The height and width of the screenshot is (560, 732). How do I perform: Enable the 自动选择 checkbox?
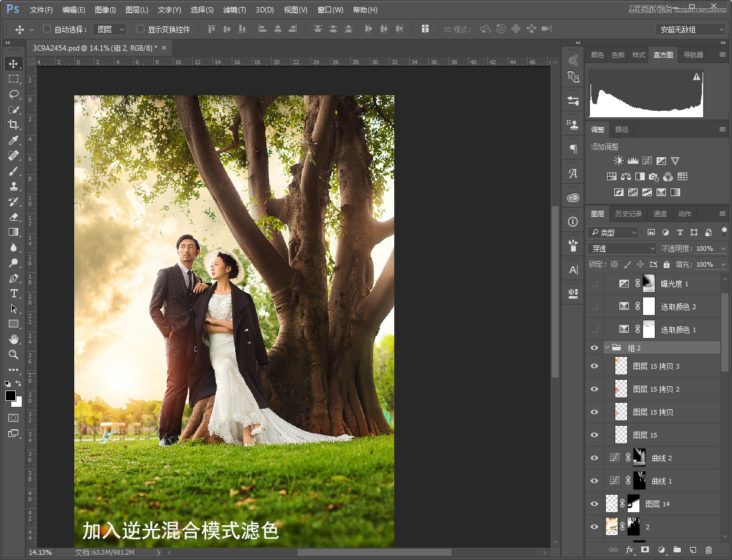click(47, 29)
